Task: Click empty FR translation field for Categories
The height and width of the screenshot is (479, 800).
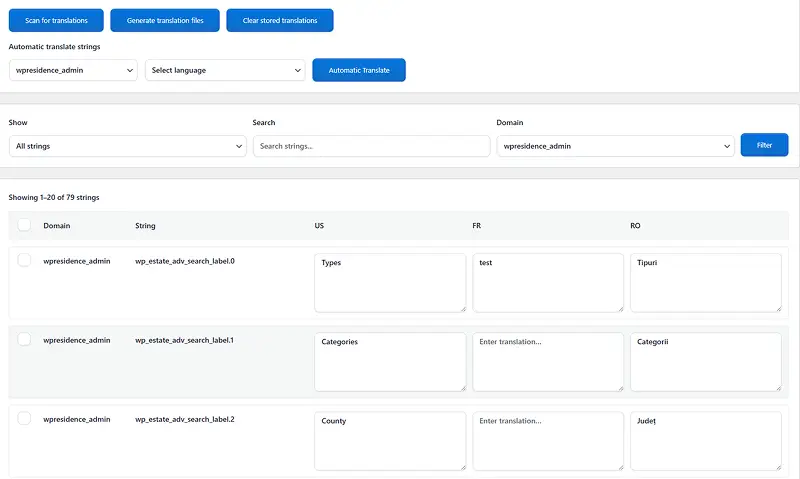Action: [548, 362]
